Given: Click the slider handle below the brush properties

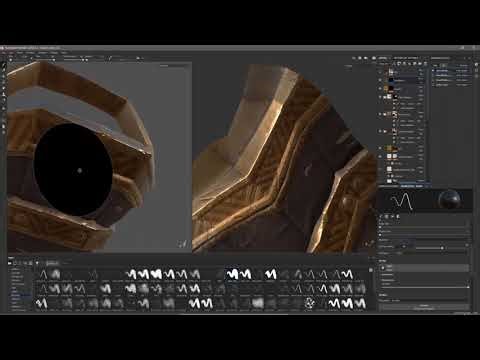Looking at the screenshot, I should pos(442,248).
